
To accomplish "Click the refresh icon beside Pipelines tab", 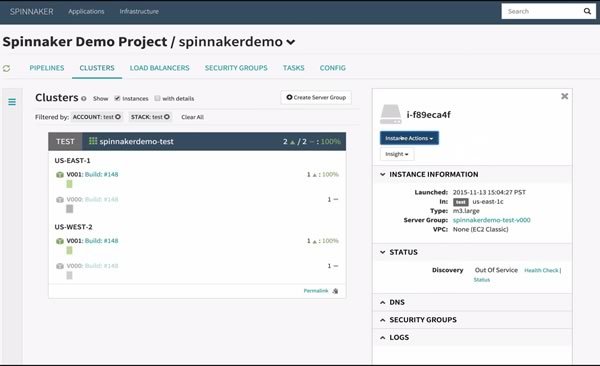I will (x=7, y=68).
